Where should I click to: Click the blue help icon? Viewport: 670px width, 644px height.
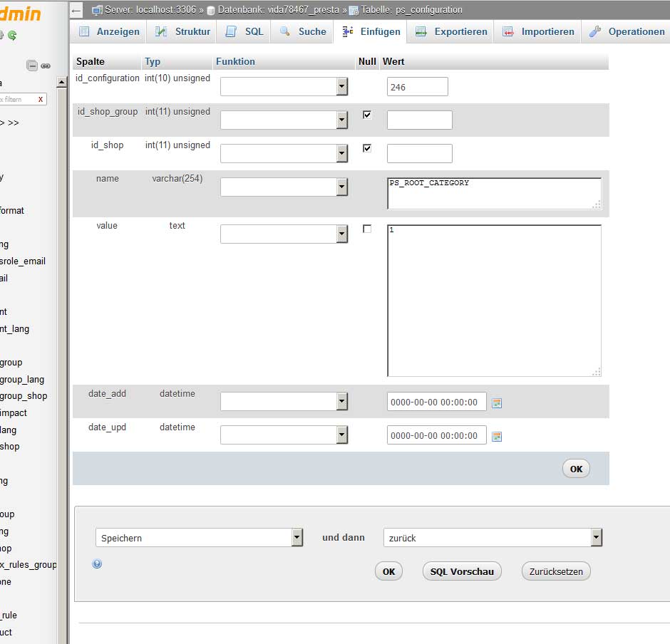coord(97,563)
